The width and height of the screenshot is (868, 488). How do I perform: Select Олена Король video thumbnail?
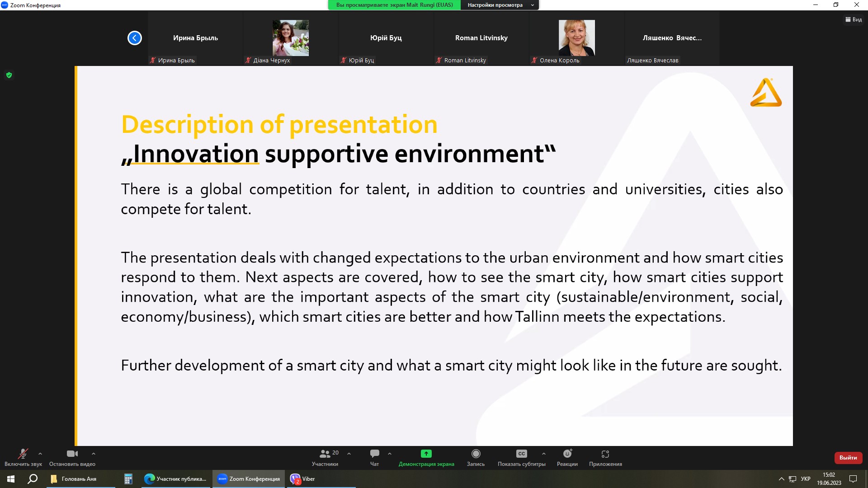(577, 38)
